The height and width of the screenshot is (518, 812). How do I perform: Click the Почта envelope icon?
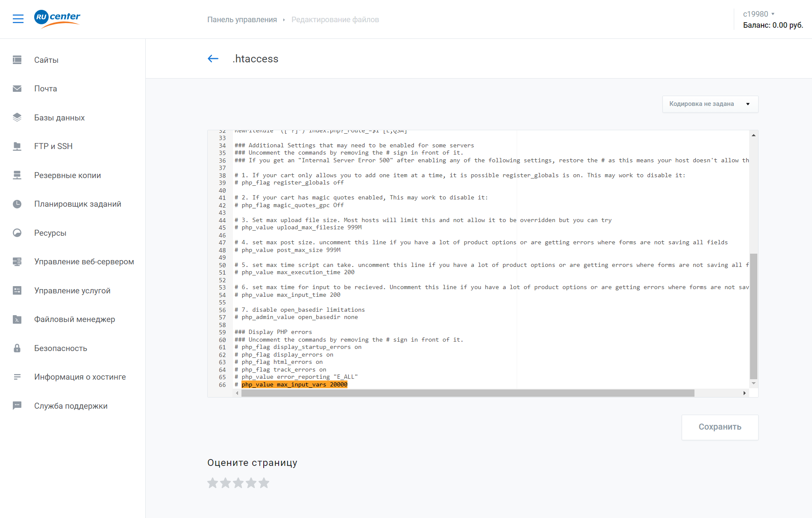[x=17, y=89]
